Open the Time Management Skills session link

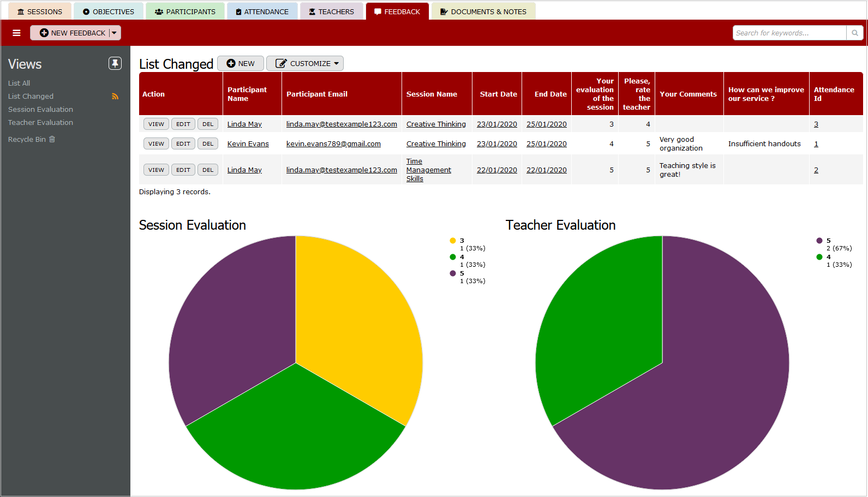click(x=428, y=170)
